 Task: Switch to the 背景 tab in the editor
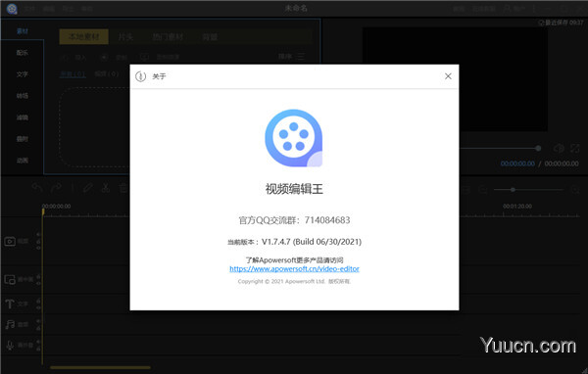click(x=210, y=37)
